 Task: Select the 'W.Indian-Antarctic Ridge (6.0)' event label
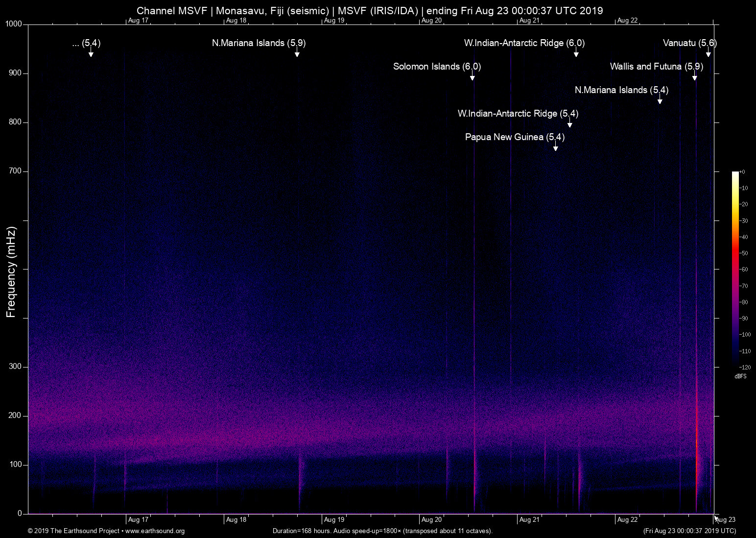524,43
